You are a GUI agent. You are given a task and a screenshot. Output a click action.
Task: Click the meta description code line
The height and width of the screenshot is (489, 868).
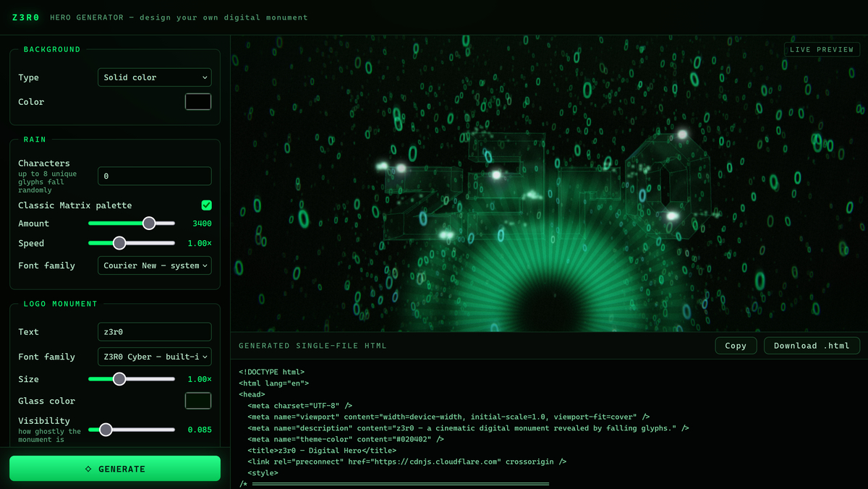pos(468,428)
